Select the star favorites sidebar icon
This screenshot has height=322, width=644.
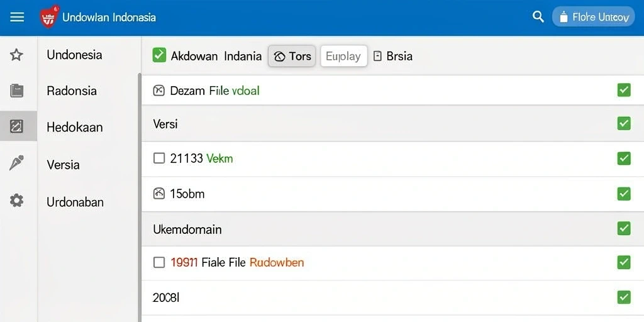16,55
